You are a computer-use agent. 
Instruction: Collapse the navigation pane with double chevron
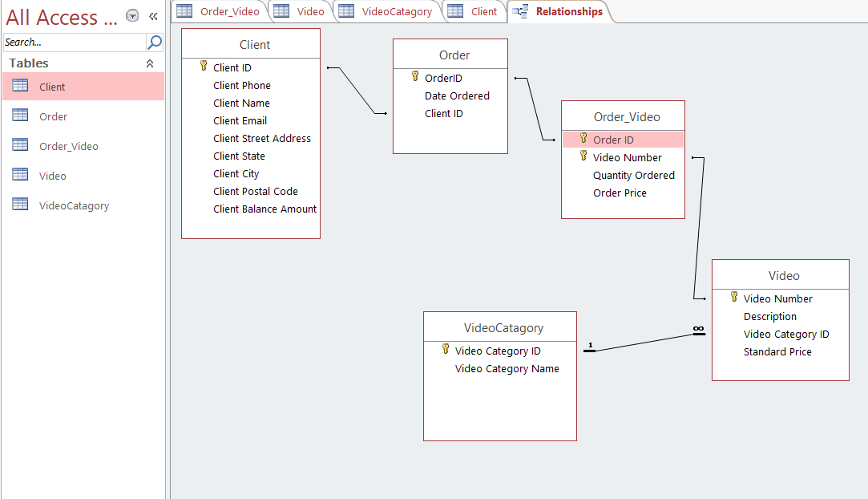coord(153,17)
